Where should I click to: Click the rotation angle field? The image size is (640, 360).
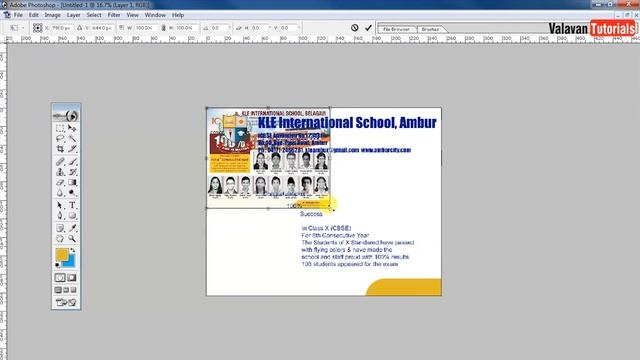point(220,28)
